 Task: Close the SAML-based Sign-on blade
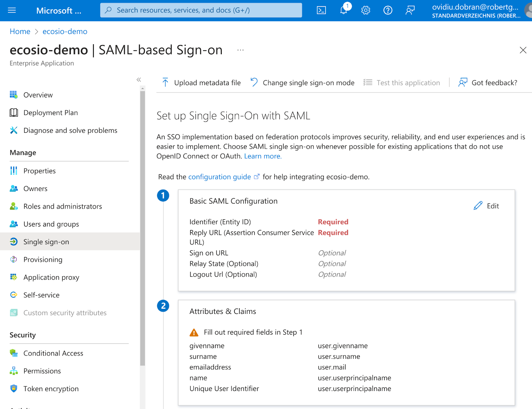523,50
